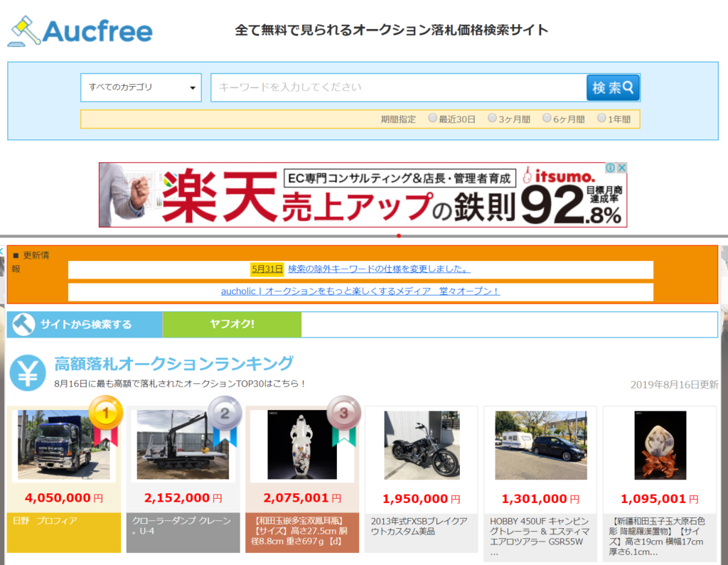The image size is (728, 565).
Task: Click the 全て無料で見られるオークション落札価格検索サイト tagline
Action: (x=392, y=30)
